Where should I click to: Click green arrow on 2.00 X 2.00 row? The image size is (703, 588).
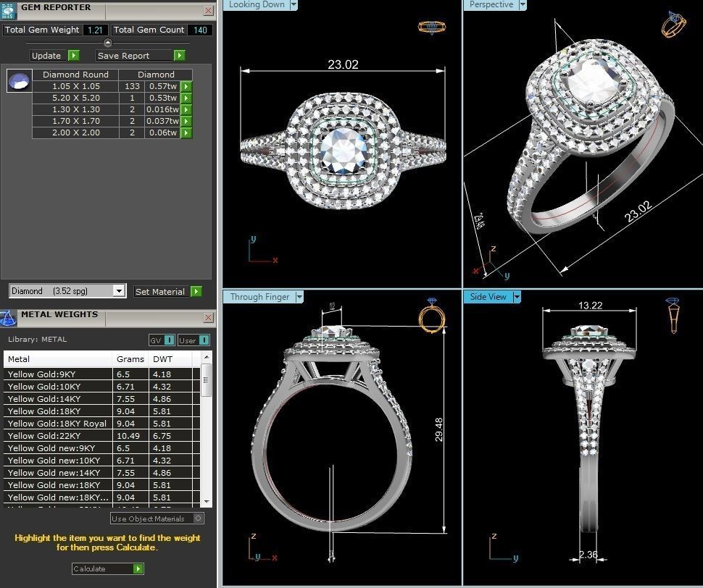186,133
